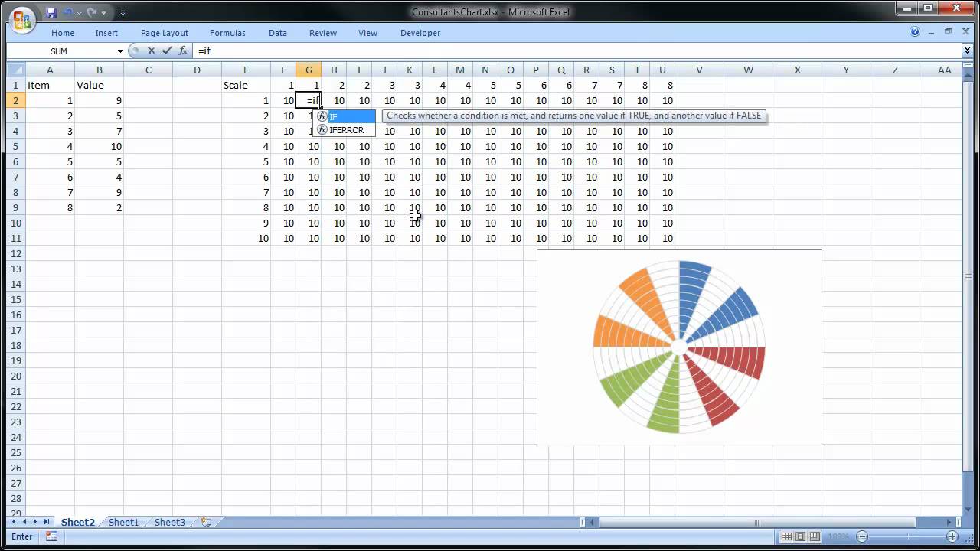980x551 pixels.
Task: Switch to the Formulas tab
Action: [x=227, y=33]
